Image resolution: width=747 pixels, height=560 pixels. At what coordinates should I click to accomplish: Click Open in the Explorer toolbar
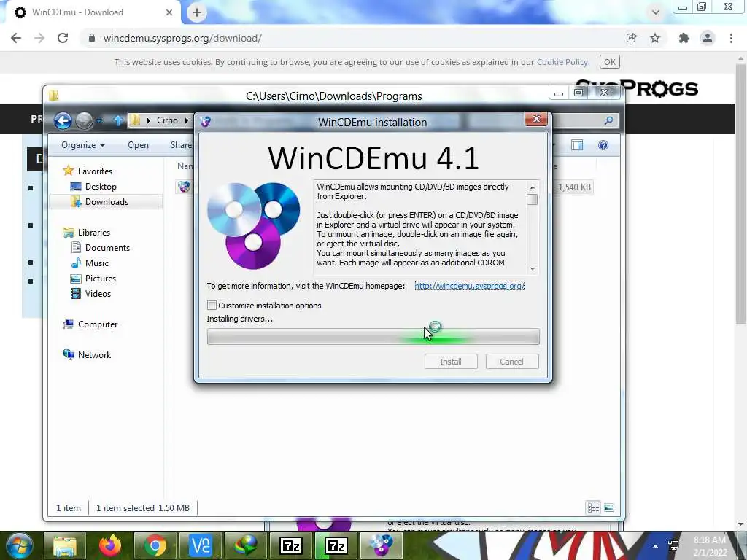coord(138,145)
